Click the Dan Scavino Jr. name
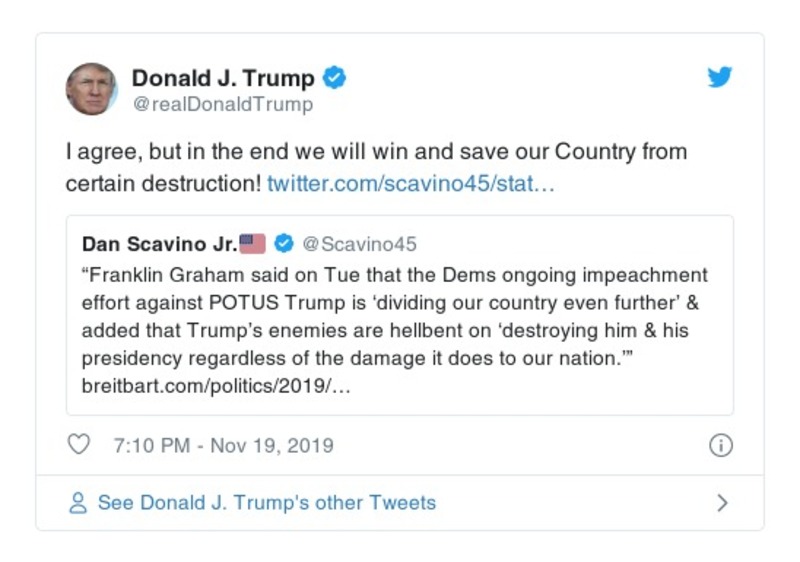 point(160,244)
